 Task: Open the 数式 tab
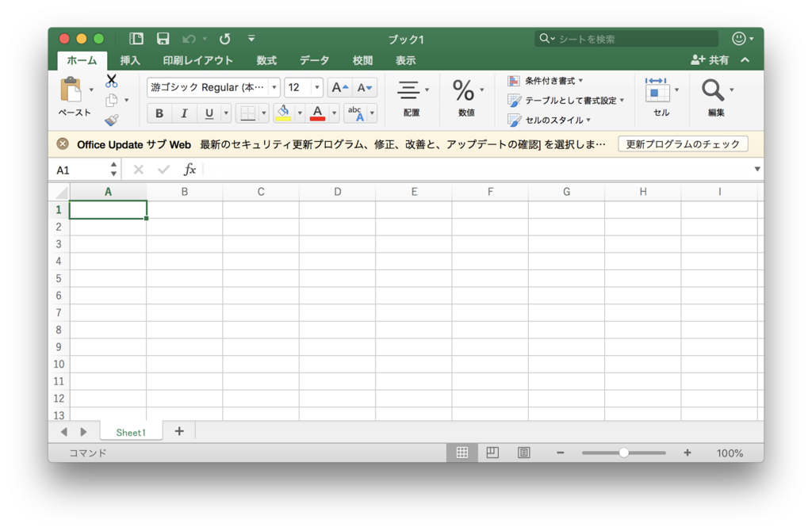[x=266, y=60]
